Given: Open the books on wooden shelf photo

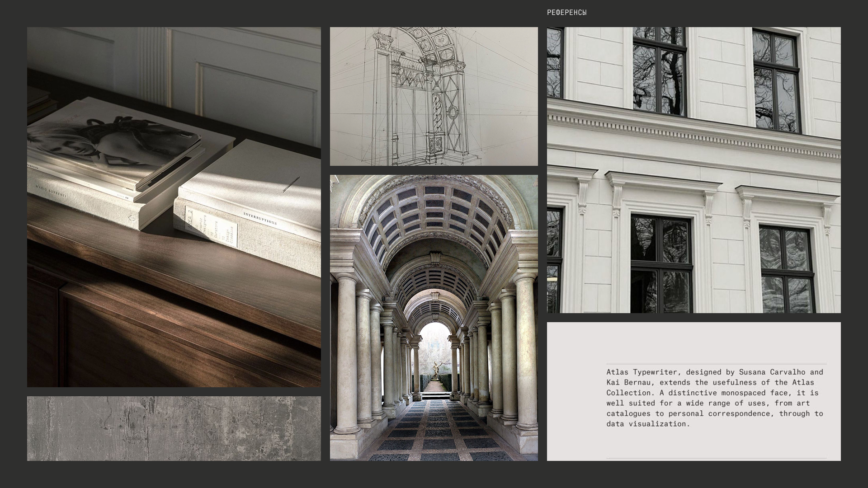Looking at the screenshot, I should click(174, 207).
